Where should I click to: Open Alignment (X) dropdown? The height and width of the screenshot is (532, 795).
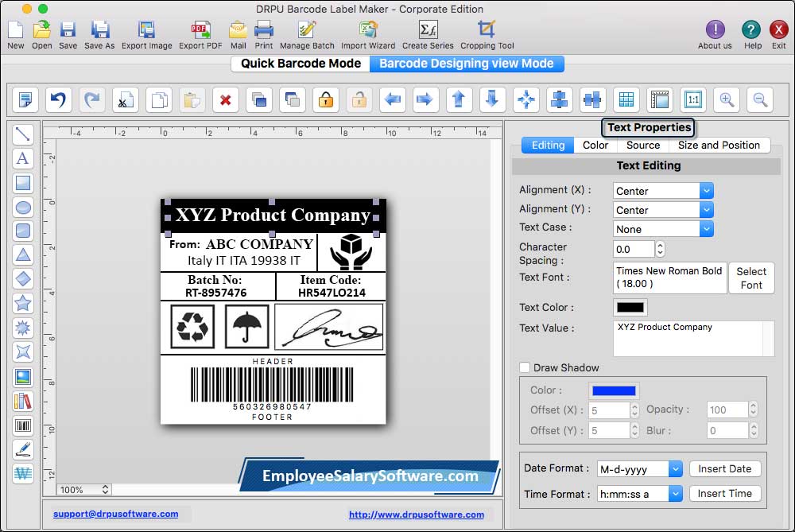click(663, 191)
